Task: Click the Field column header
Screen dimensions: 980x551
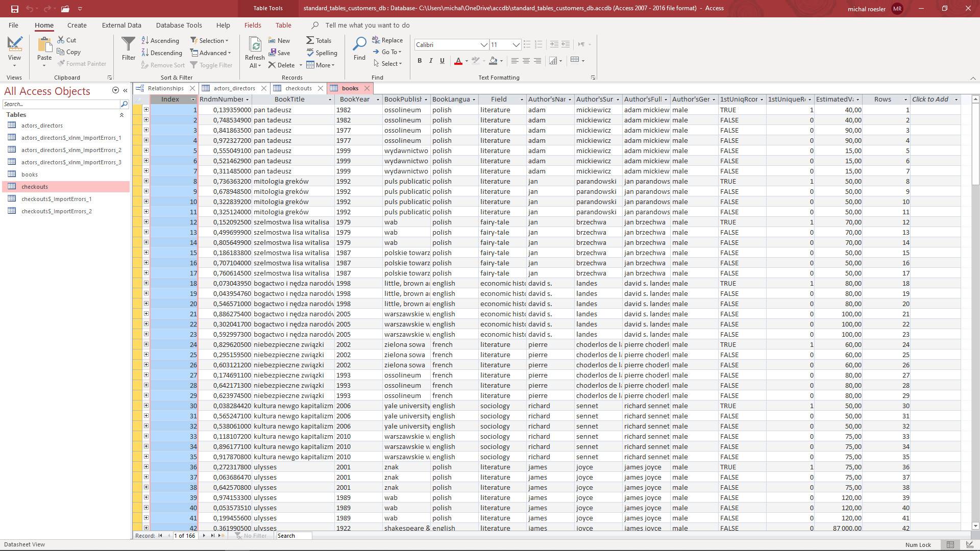Action: coord(502,99)
